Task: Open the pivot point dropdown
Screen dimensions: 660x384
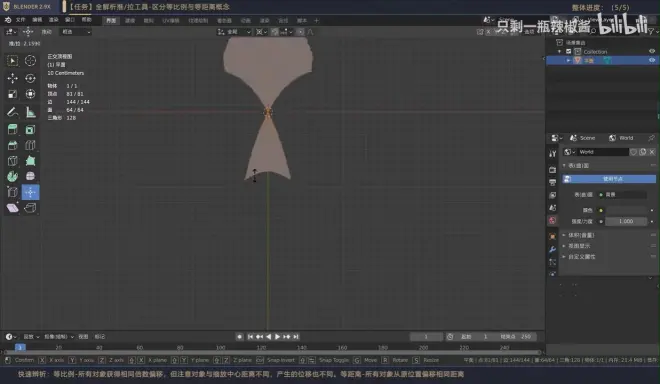Action: (261, 32)
